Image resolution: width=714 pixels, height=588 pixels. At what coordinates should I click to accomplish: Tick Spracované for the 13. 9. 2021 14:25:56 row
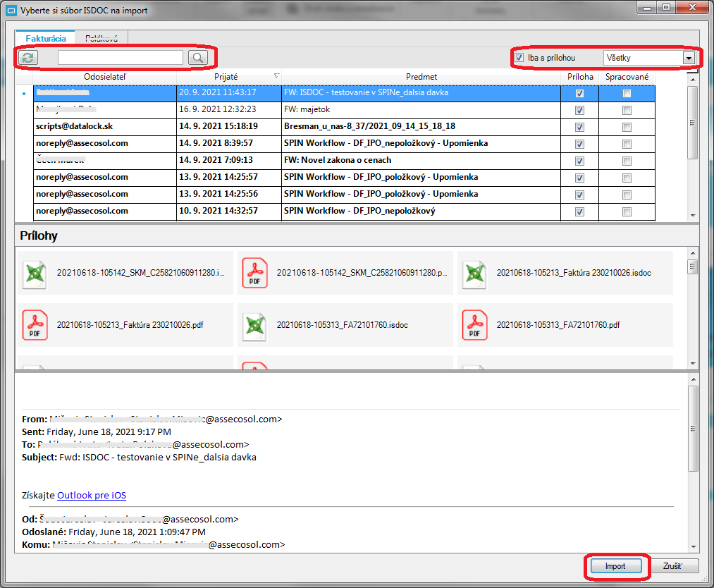click(627, 195)
